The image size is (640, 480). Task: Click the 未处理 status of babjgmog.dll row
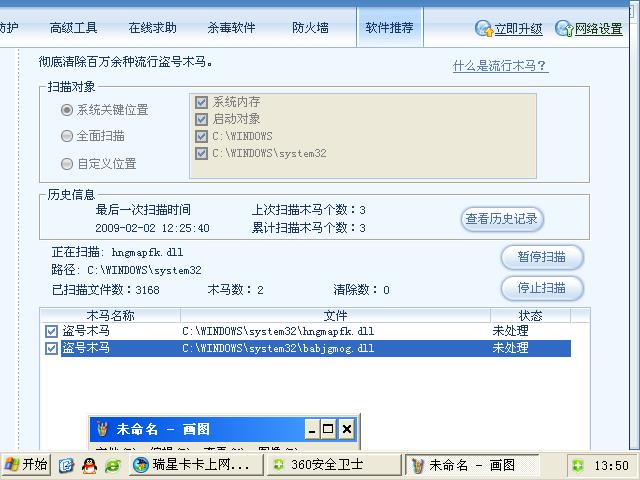click(x=511, y=348)
